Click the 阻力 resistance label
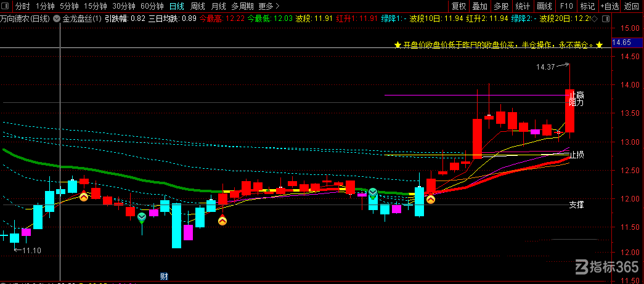 click(576, 103)
